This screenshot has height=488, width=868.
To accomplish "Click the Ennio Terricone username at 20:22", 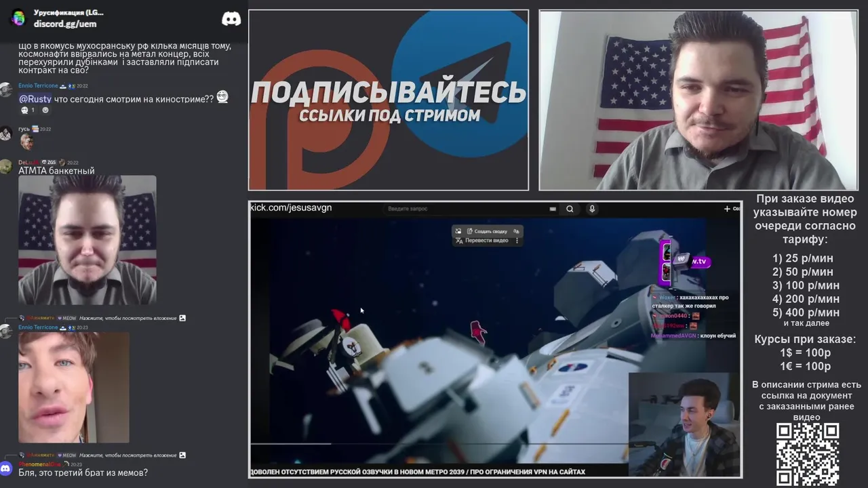I will point(38,86).
